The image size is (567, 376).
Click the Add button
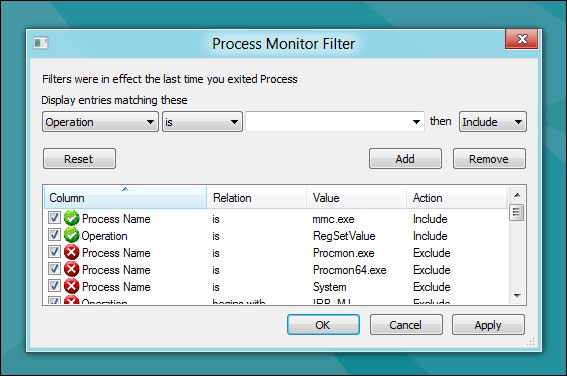(x=405, y=159)
